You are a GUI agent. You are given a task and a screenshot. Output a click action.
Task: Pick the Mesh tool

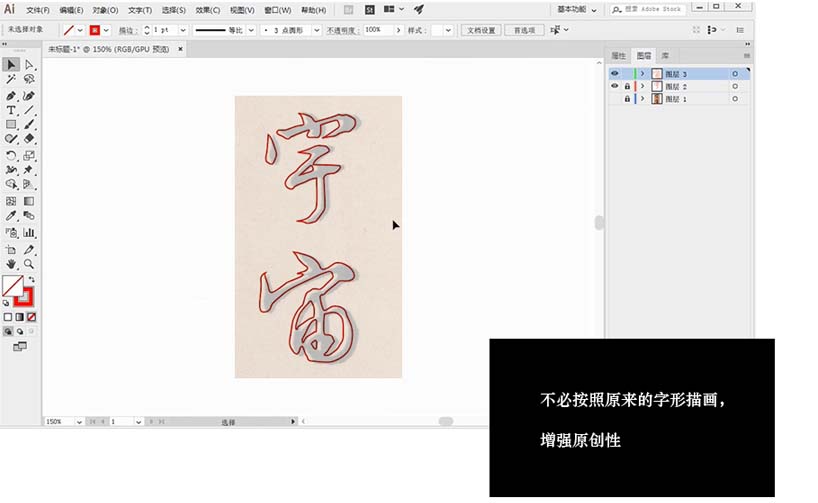click(11, 201)
